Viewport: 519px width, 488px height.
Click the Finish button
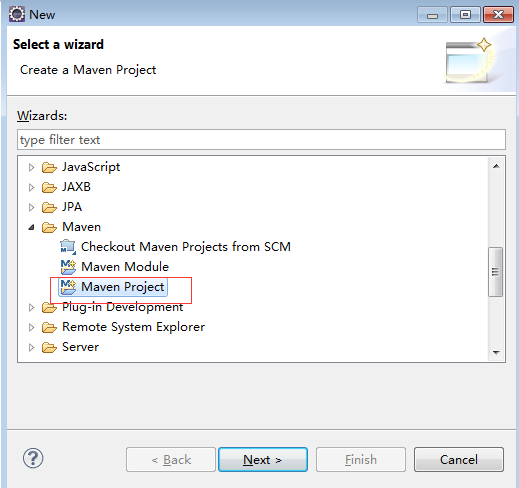pyautogui.click(x=361, y=460)
